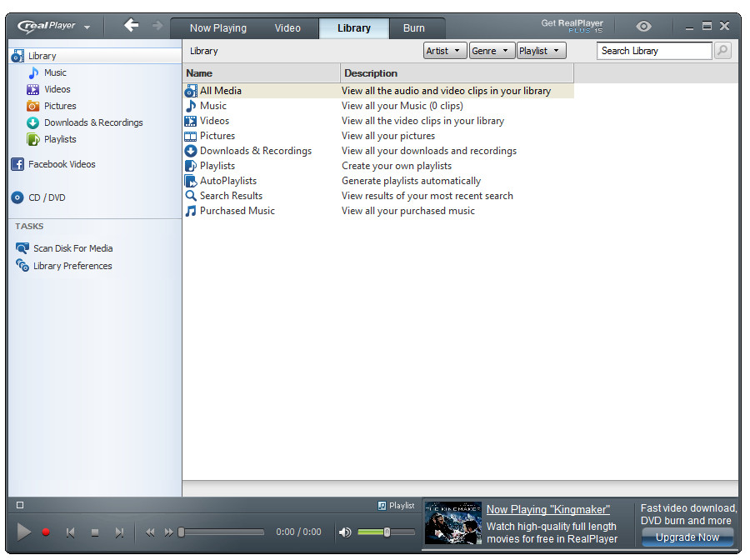750x560 pixels.
Task: Open the Now Playing "Kingmaker" link
Action: 548,510
